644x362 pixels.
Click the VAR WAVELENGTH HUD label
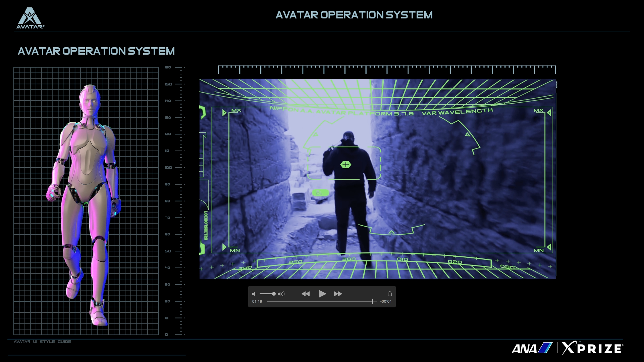tap(457, 112)
